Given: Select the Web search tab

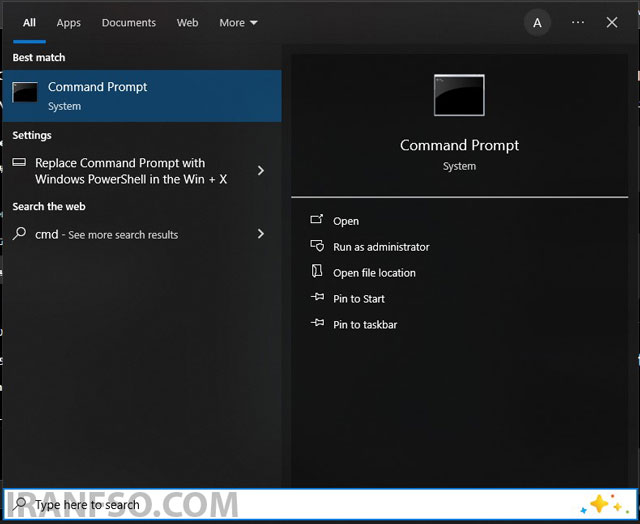Looking at the screenshot, I should (x=187, y=22).
